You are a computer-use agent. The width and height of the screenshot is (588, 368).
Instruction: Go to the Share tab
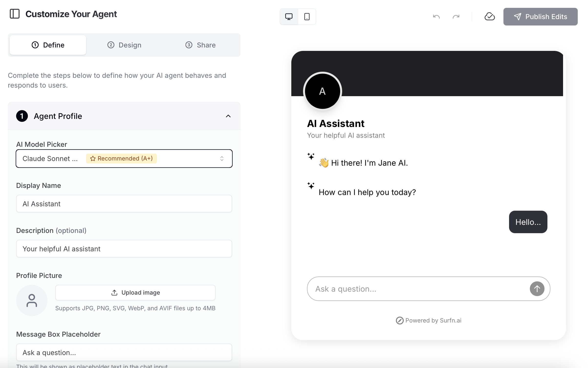tap(200, 45)
